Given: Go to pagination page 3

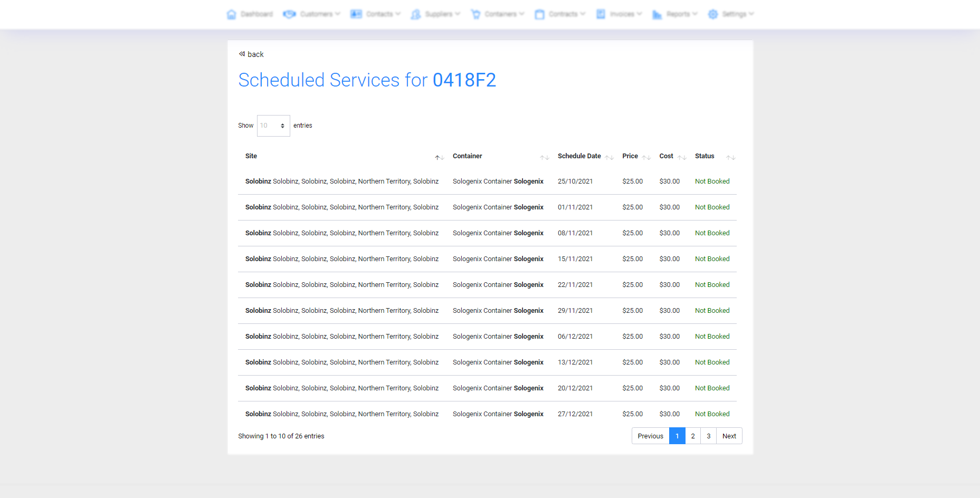Looking at the screenshot, I should point(708,436).
